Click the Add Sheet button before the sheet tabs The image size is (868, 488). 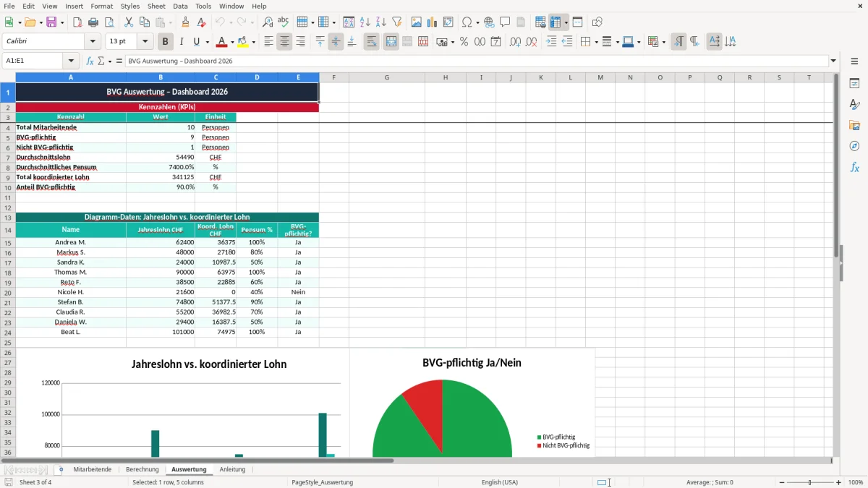tap(61, 469)
